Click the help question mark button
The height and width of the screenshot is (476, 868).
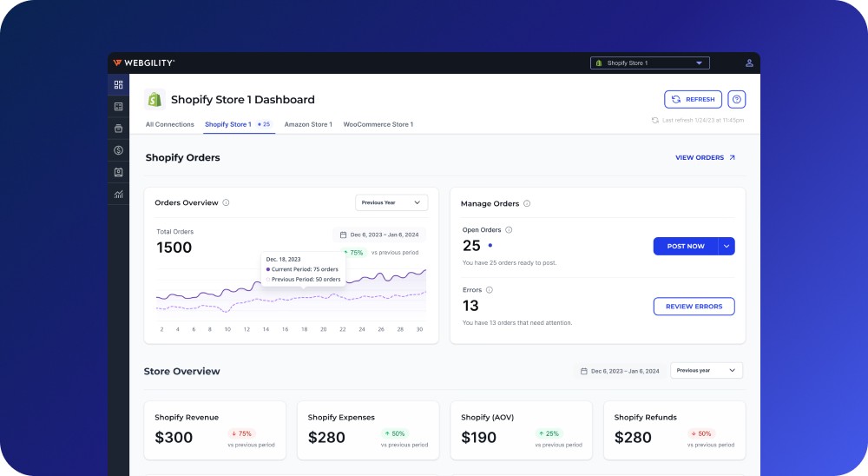click(x=736, y=99)
